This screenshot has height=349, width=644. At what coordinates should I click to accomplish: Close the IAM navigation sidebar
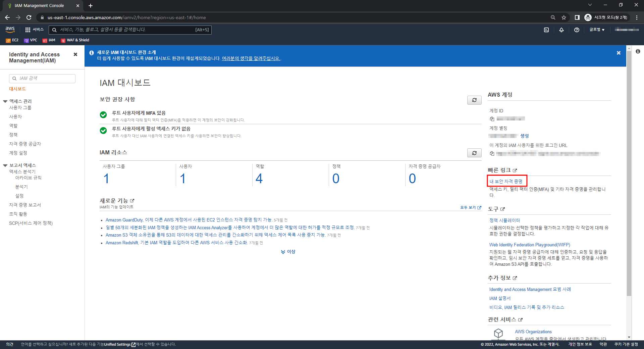click(x=75, y=54)
